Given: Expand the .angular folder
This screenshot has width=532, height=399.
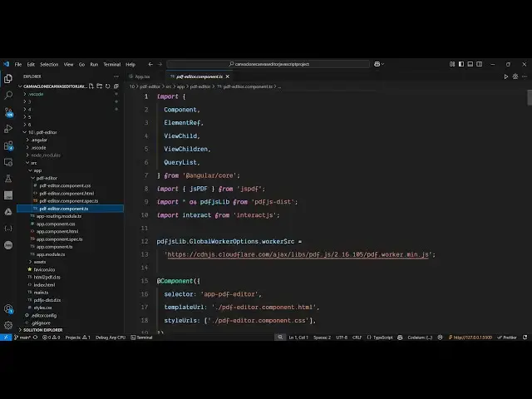Looking at the screenshot, I should (x=70, y=140).
